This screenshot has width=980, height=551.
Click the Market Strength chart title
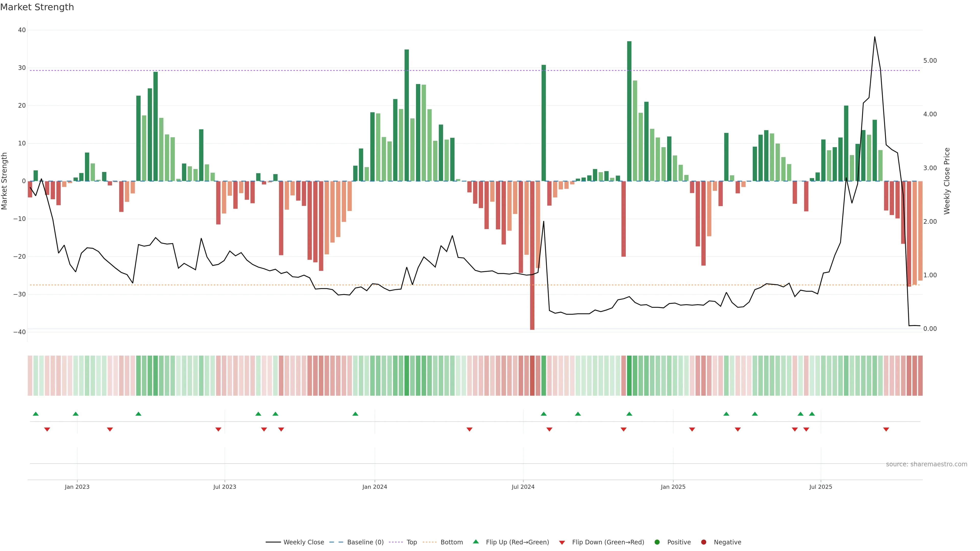(37, 7)
